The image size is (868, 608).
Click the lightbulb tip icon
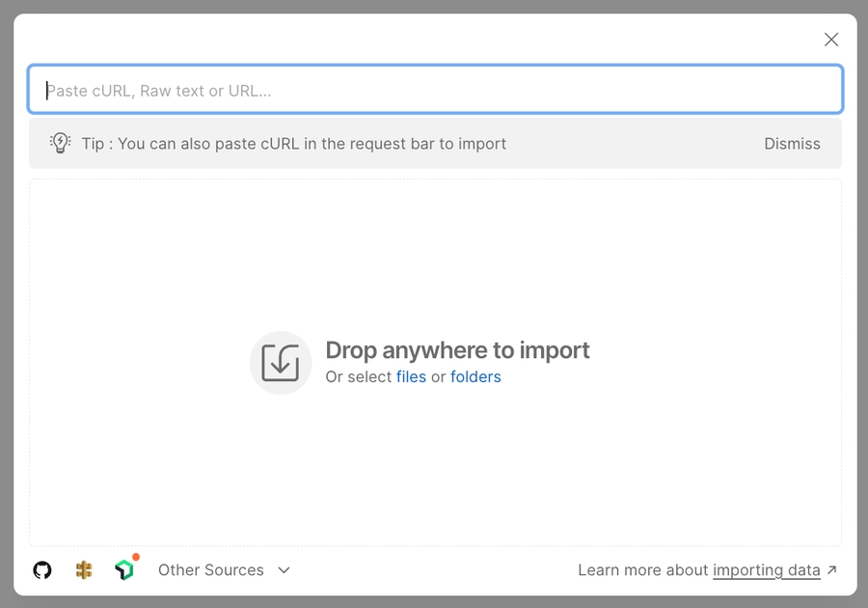61,144
